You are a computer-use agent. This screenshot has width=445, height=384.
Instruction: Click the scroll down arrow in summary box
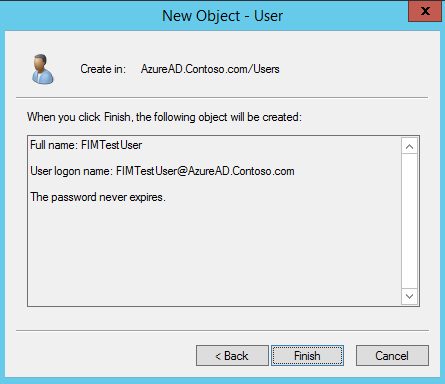point(410,296)
